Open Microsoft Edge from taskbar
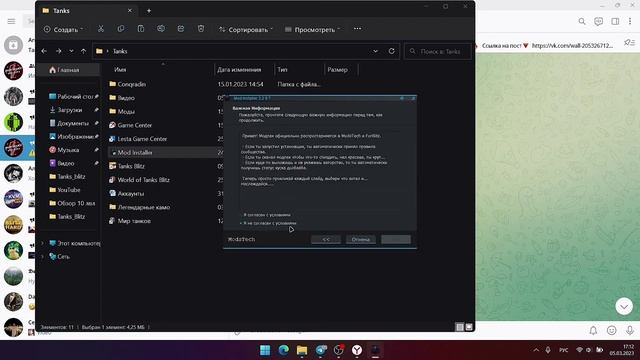The height and width of the screenshot is (360, 640). point(284,350)
